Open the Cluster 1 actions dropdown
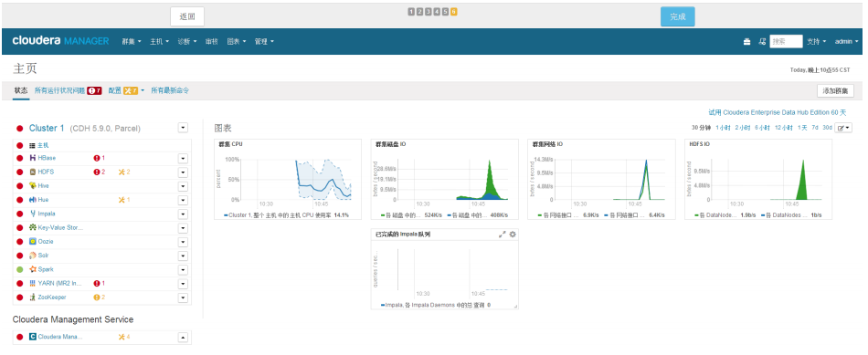868x355 pixels. tap(184, 128)
